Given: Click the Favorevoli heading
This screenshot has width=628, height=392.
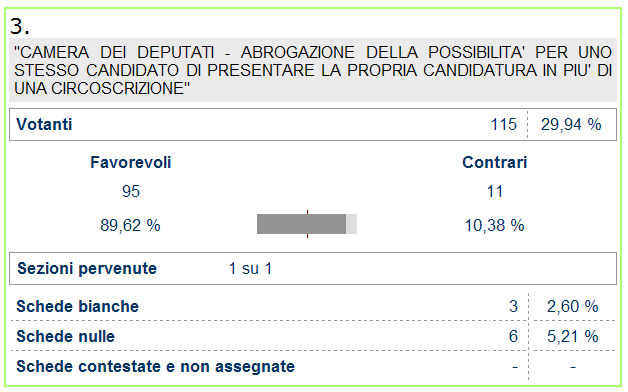Looking at the screenshot, I should [131, 163].
